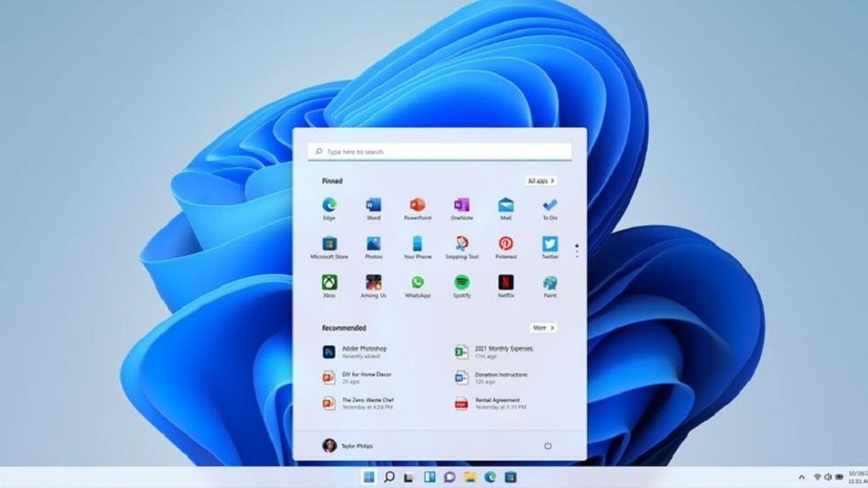
Task: Open the Netflix app
Action: [506, 286]
